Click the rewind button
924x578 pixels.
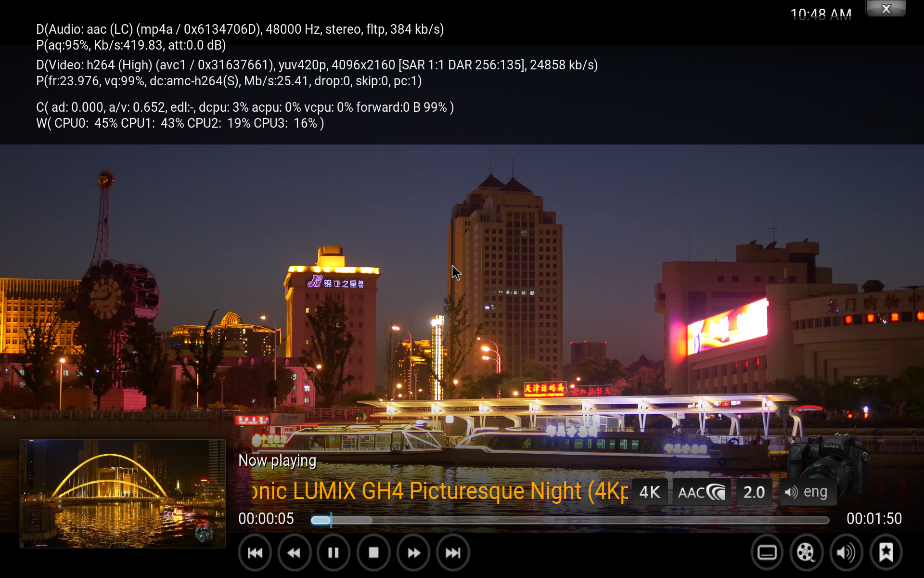(294, 552)
